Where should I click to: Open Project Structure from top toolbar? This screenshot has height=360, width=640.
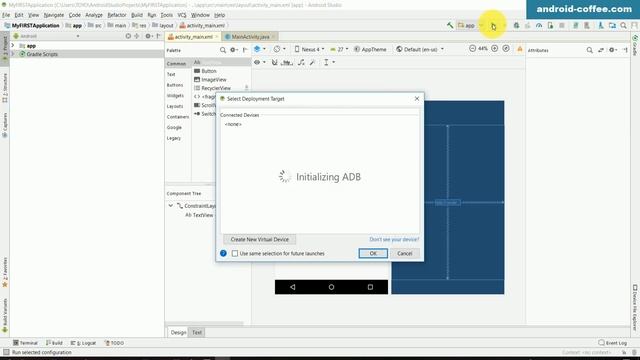coord(612,25)
